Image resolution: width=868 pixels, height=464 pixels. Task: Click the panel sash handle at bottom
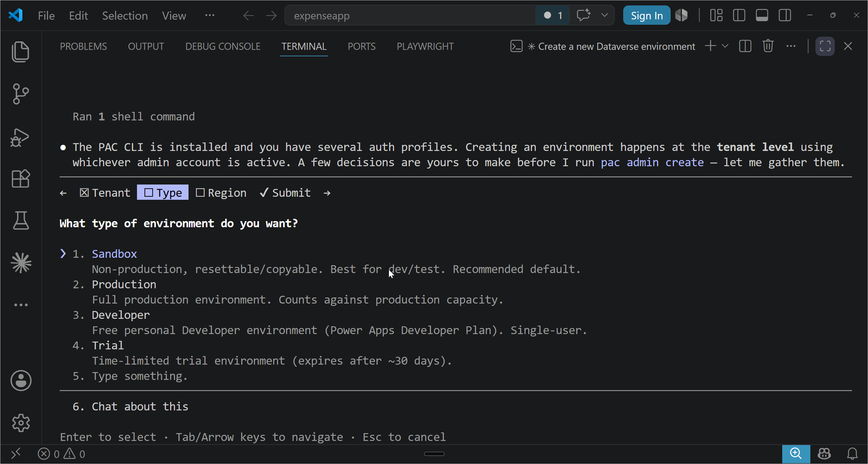(x=434, y=454)
